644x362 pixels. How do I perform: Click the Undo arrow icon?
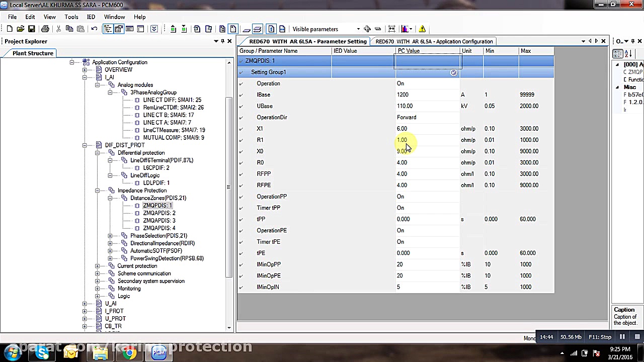click(x=94, y=29)
